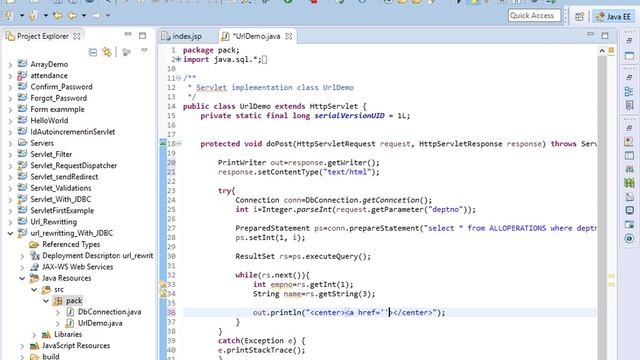The height and width of the screenshot is (360, 640).
Task: Click 'printStackTrace' on line 40
Action: (262, 350)
